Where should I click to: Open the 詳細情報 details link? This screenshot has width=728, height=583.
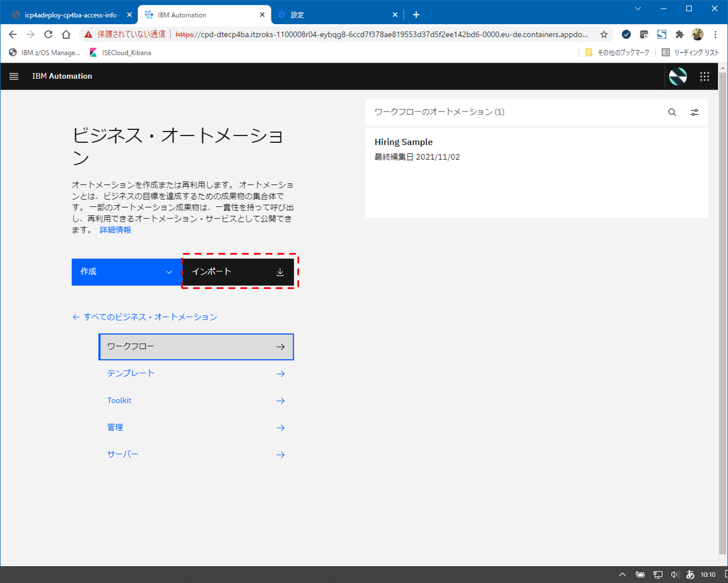tap(115, 230)
